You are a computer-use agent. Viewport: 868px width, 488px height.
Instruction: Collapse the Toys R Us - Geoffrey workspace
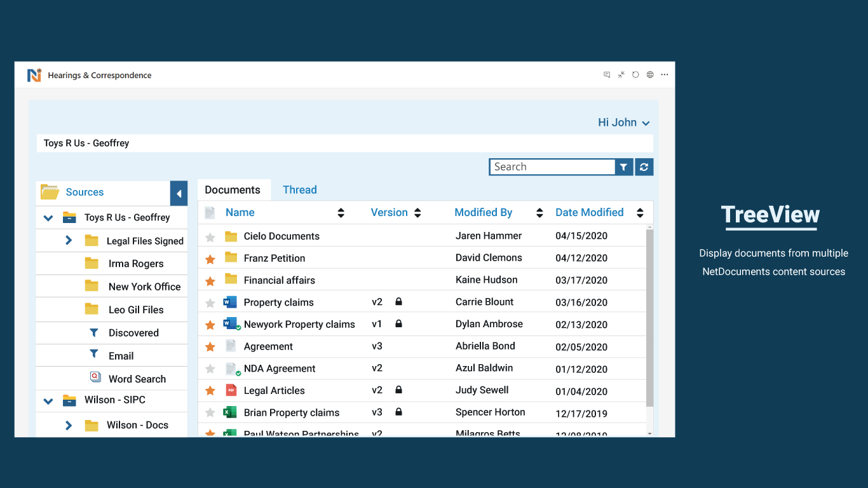coord(48,217)
